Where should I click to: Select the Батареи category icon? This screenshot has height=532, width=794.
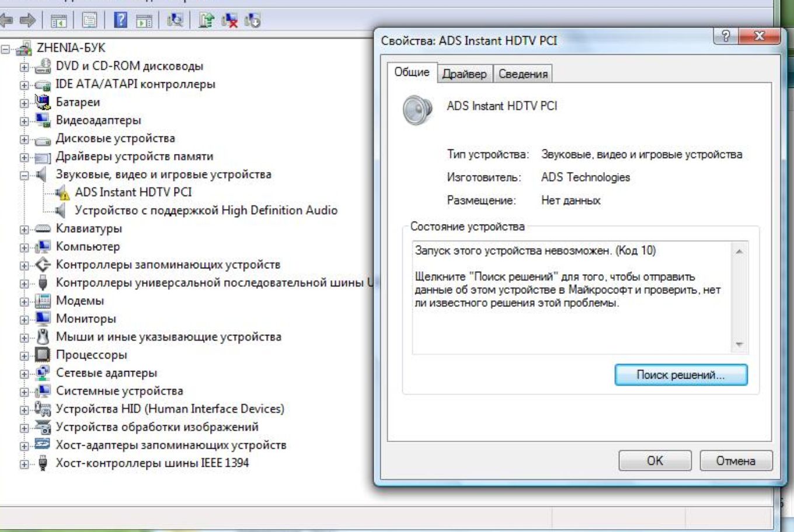point(43,102)
